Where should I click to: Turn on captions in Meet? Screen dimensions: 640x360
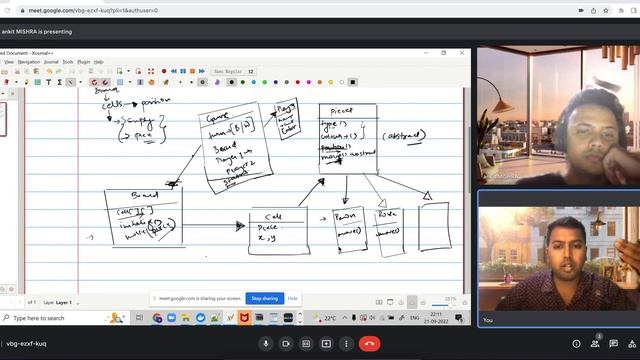[x=306, y=344]
